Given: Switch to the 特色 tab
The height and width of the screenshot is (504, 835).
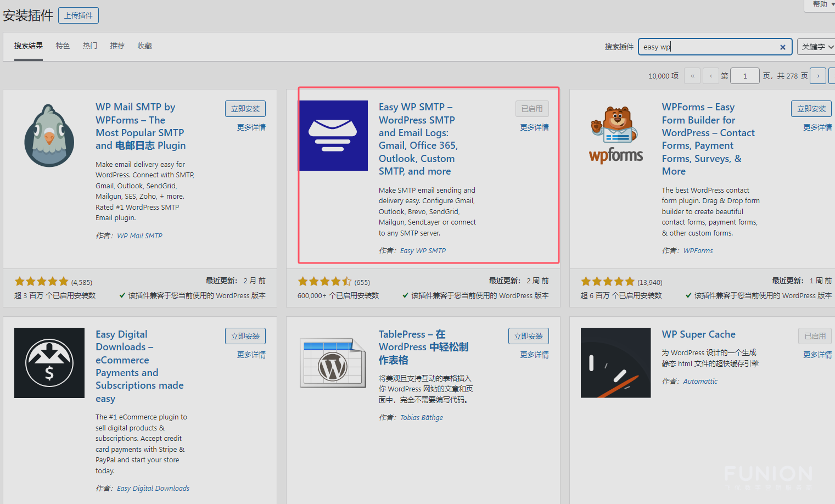Looking at the screenshot, I should point(63,46).
